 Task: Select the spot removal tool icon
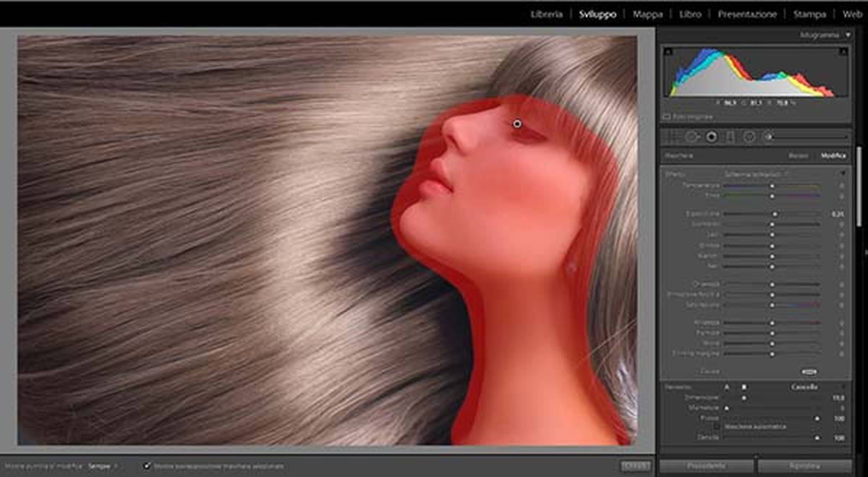coord(692,136)
